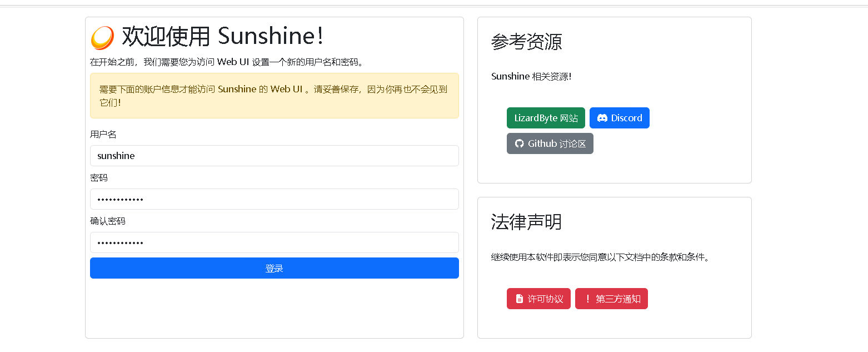Click the document icon on 许可协议
This screenshot has width=868, height=352.
(x=519, y=299)
